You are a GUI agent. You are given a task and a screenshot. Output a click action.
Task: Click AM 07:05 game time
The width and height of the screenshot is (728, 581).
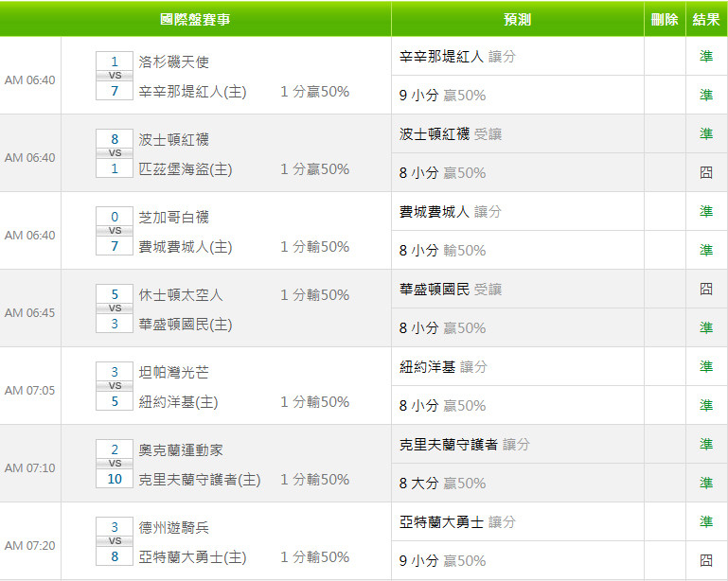click(29, 390)
